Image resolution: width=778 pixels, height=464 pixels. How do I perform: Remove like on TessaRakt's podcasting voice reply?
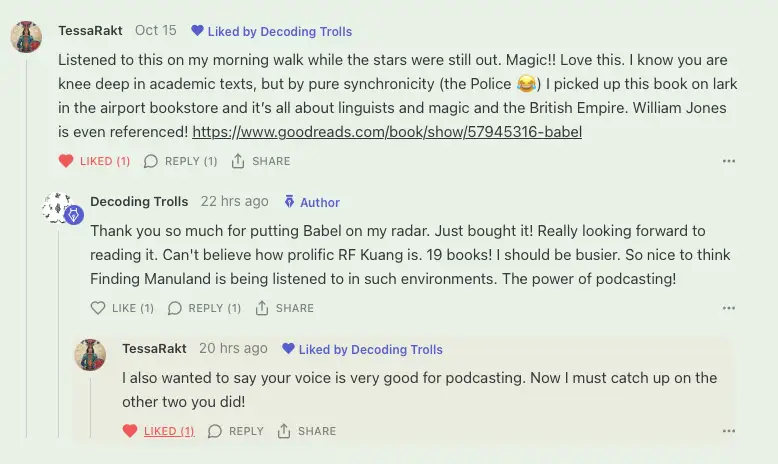130,431
